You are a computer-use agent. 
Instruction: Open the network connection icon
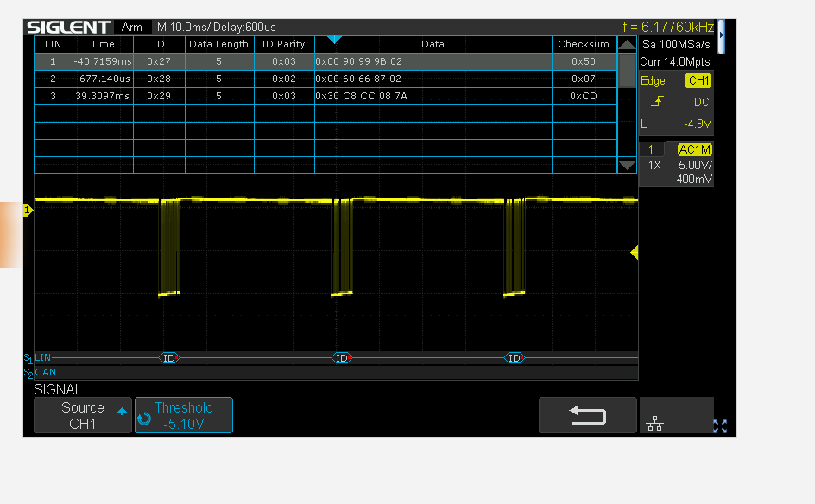coord(654,424)
